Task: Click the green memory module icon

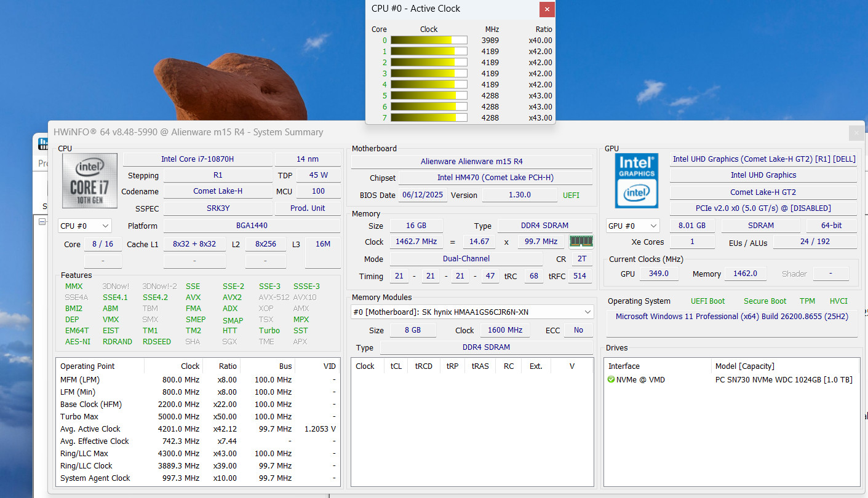Action: (x=581, y=241)
